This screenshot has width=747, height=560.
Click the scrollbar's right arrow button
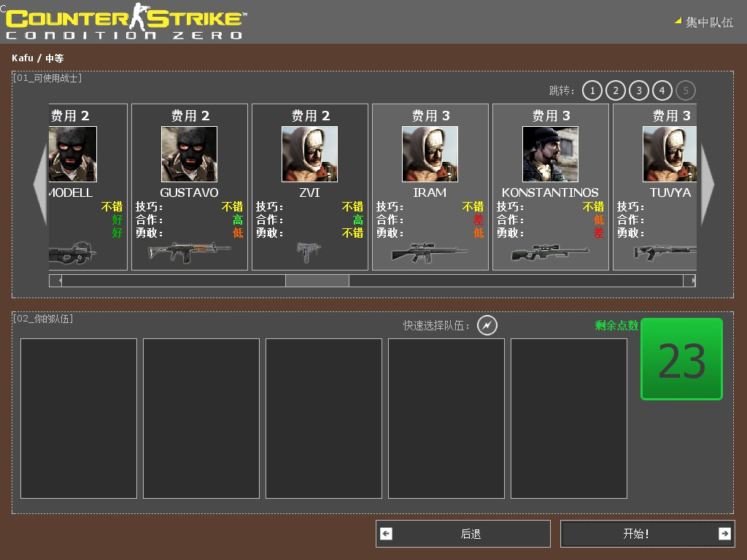tap(689, 281)
